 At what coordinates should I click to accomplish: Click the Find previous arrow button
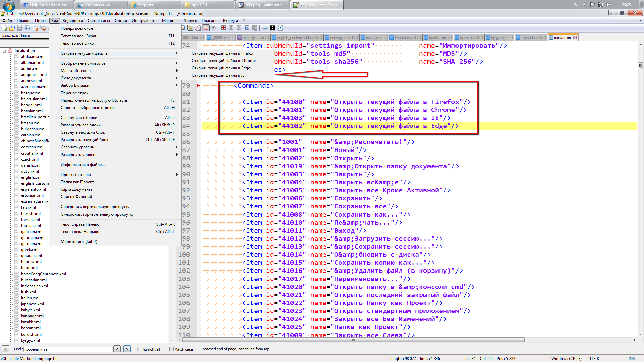(x=117, y=349)
